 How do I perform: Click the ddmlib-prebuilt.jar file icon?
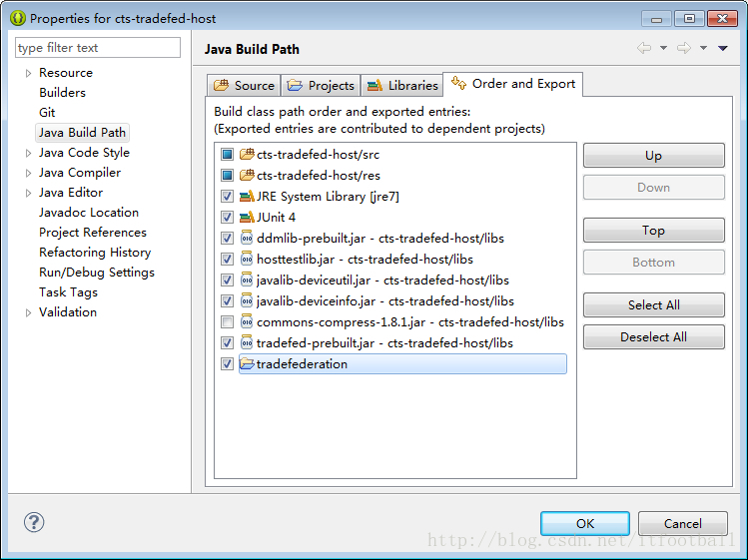click(247, 239)
